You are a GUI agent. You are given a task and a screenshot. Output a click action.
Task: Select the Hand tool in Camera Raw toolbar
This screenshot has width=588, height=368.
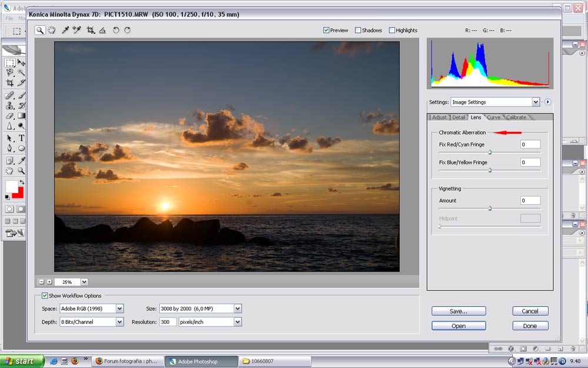(x=52, y=30)
